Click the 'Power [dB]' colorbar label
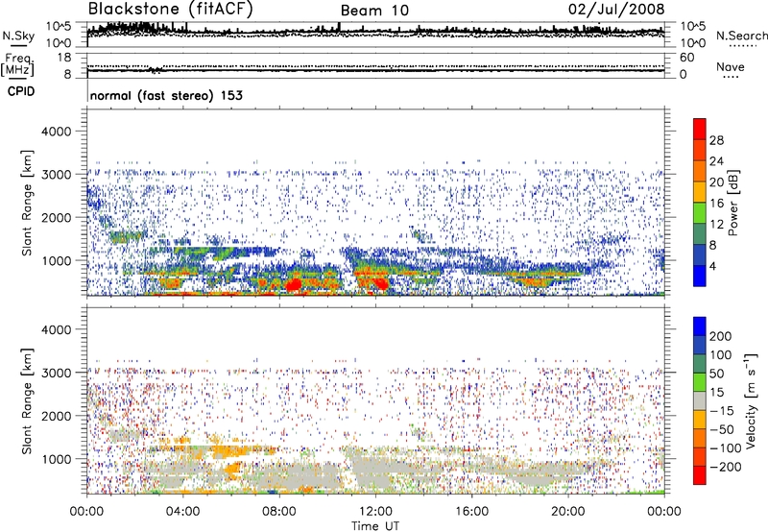This screenshot has width=768, height=532. (732, 203)
